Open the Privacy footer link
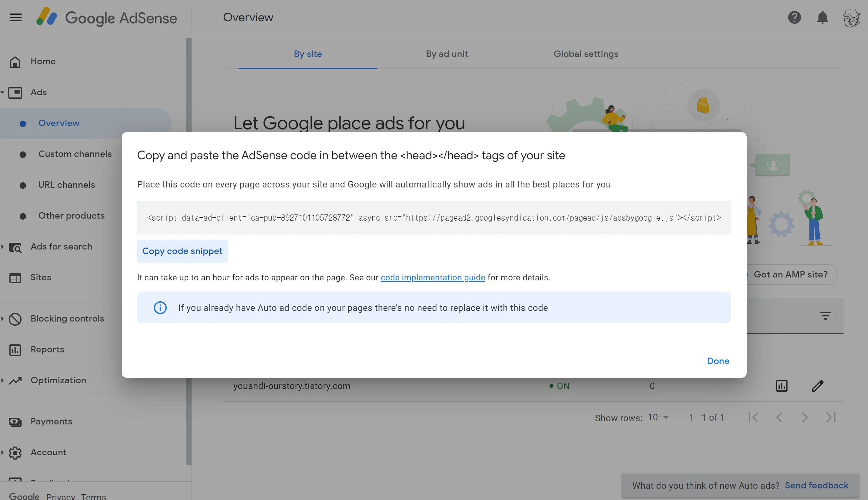Screen dimensions: 868x500 pos(61,496)
